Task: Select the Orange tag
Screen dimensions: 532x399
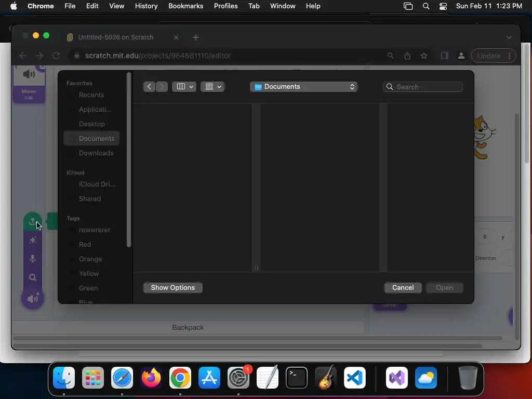Action: click(91, 259)
